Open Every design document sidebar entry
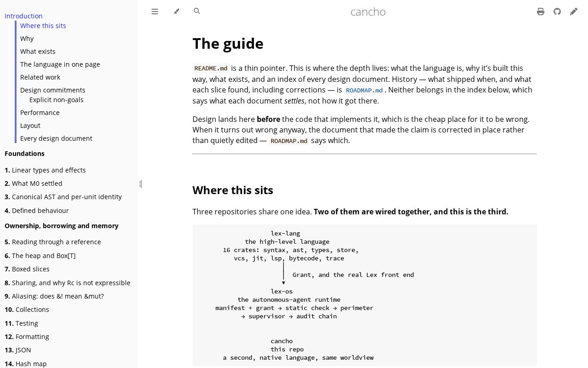Image resolution: width=588 pixels, height=368 pixels. [x=56, y=138]
